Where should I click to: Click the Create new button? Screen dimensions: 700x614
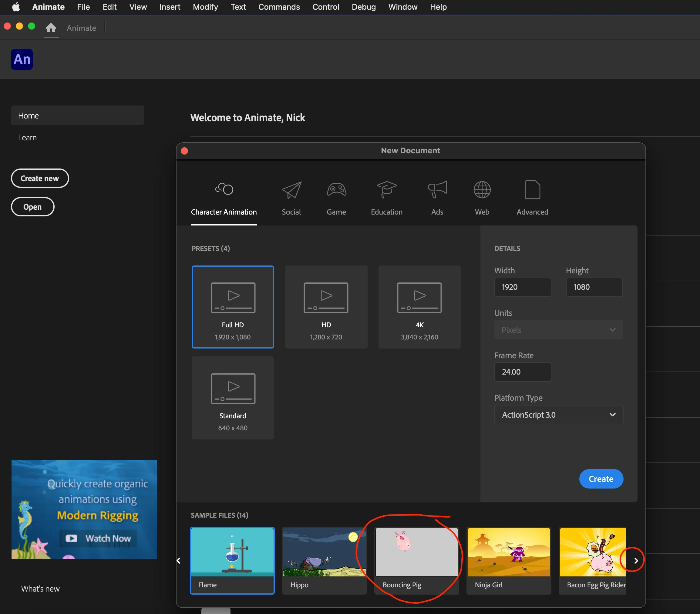click(40, 178)
